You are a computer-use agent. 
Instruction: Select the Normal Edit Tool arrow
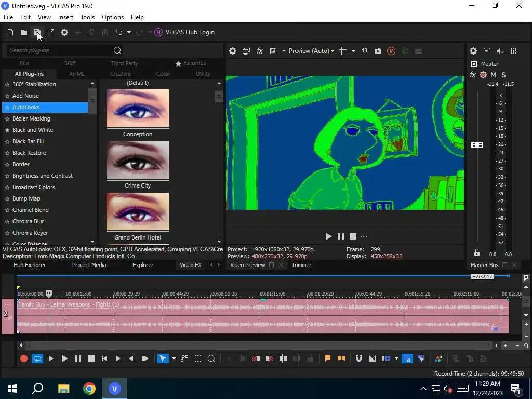[163, 358]
